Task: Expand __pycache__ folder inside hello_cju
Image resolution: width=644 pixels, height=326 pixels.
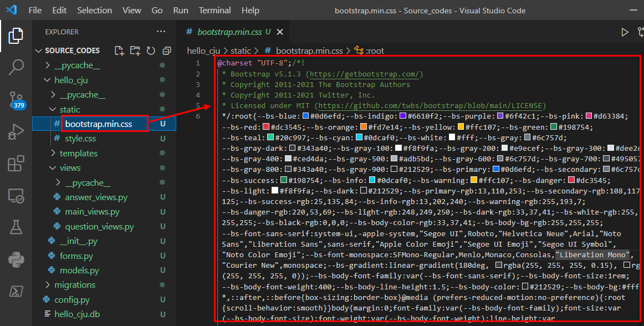Action: coord(53,95)
